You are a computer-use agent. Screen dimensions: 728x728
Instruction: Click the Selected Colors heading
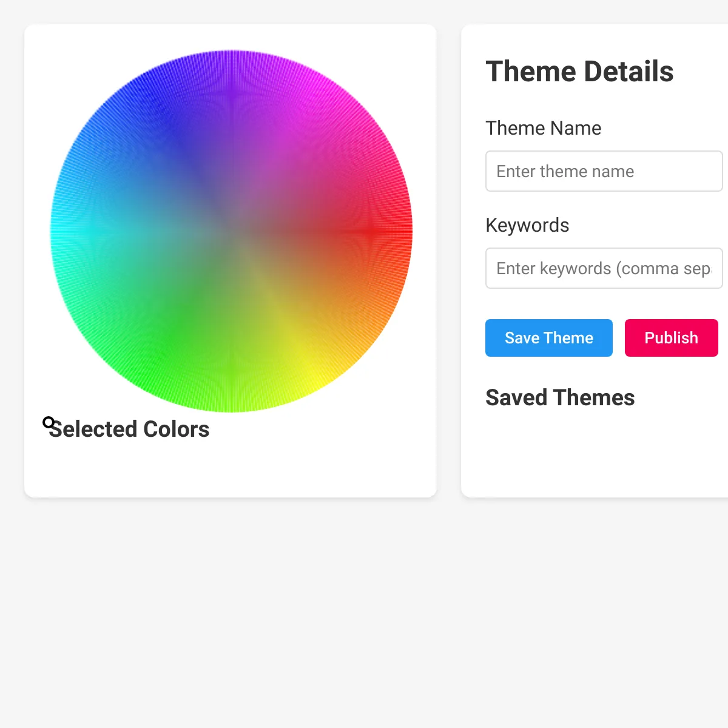point(129,429)
